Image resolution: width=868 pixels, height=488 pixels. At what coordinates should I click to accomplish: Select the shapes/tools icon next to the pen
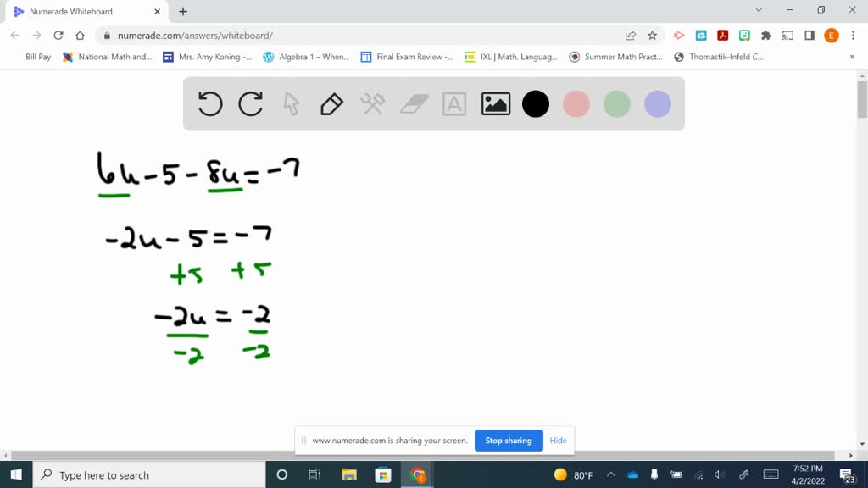pos(371,103)
